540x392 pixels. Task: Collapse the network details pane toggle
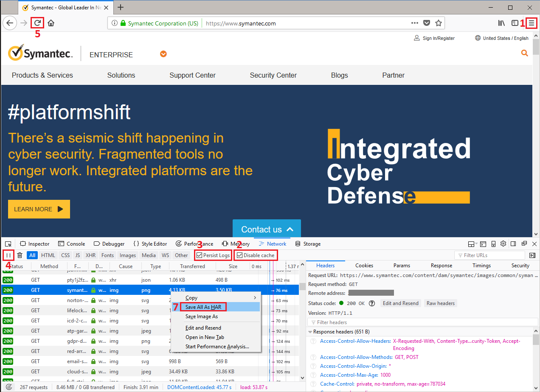tap(532, 255)
